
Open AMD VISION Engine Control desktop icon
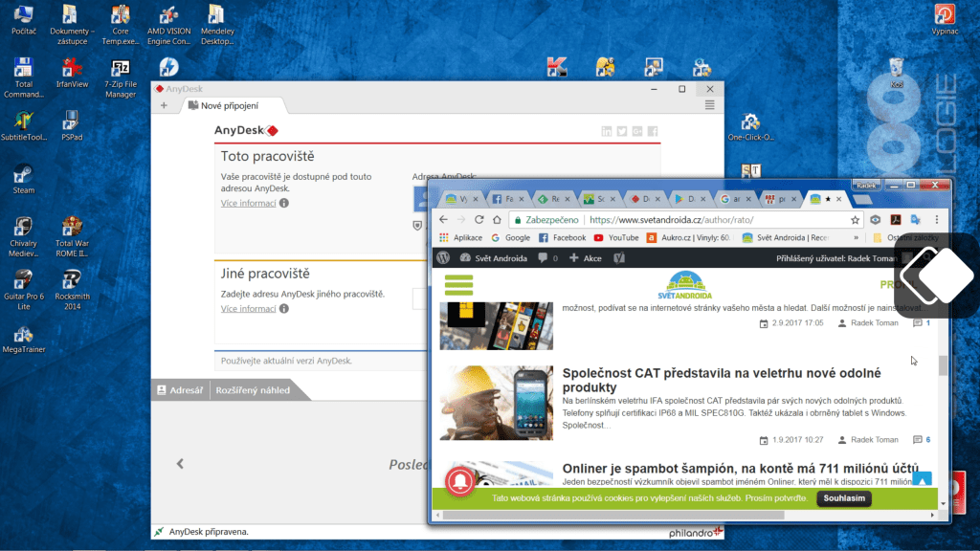[x=168, y=24]
